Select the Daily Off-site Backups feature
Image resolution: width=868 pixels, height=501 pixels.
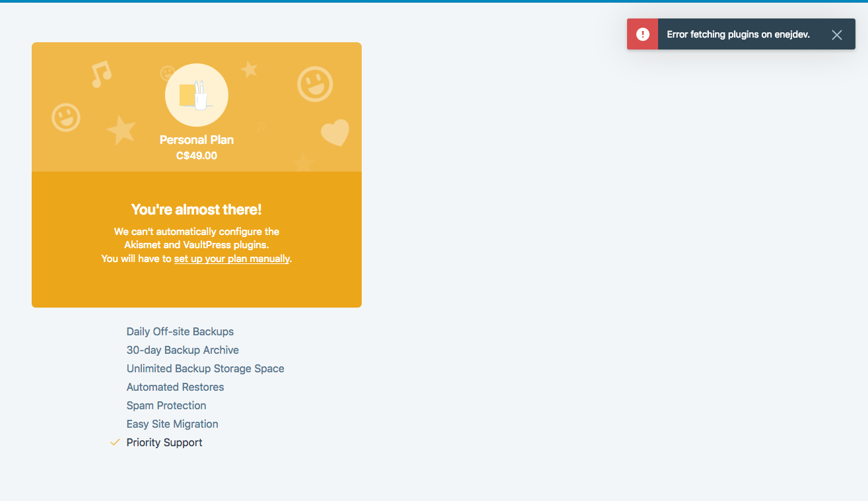pos(180,331)
